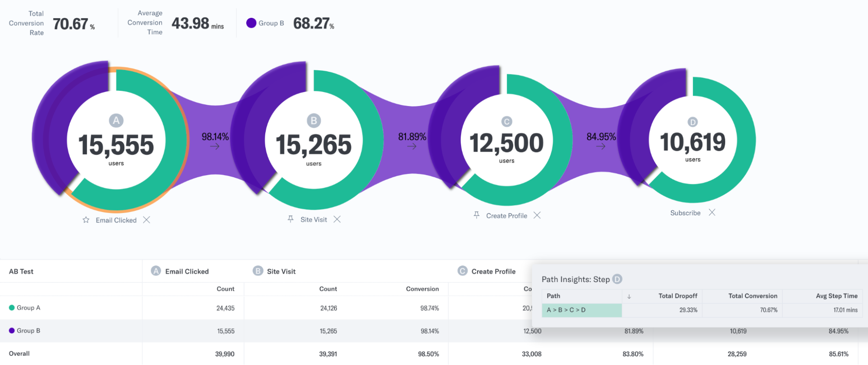Screen dimensions: 868x365
Task: Select the A > B > C > D path row
Action: (582, 310)
